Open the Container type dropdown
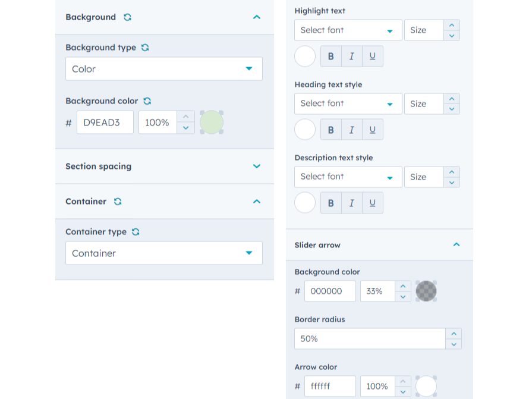 click(x=164, y=253)
